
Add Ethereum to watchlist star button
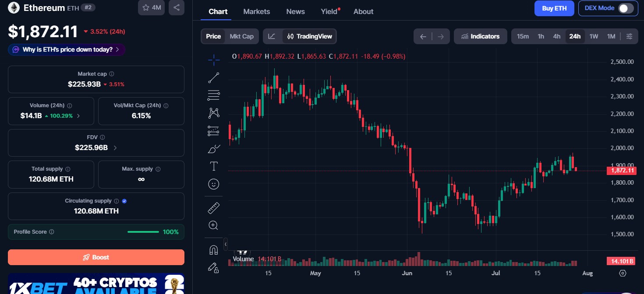(151, 7)
